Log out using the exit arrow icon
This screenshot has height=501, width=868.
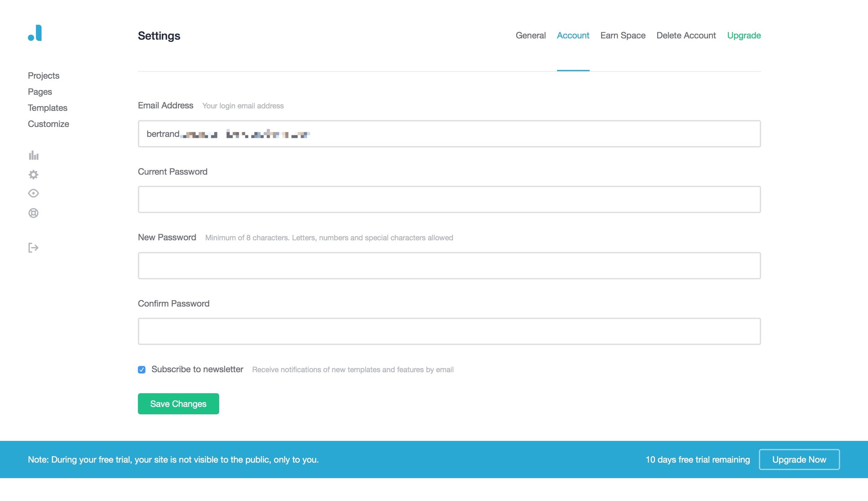[33, 248]
